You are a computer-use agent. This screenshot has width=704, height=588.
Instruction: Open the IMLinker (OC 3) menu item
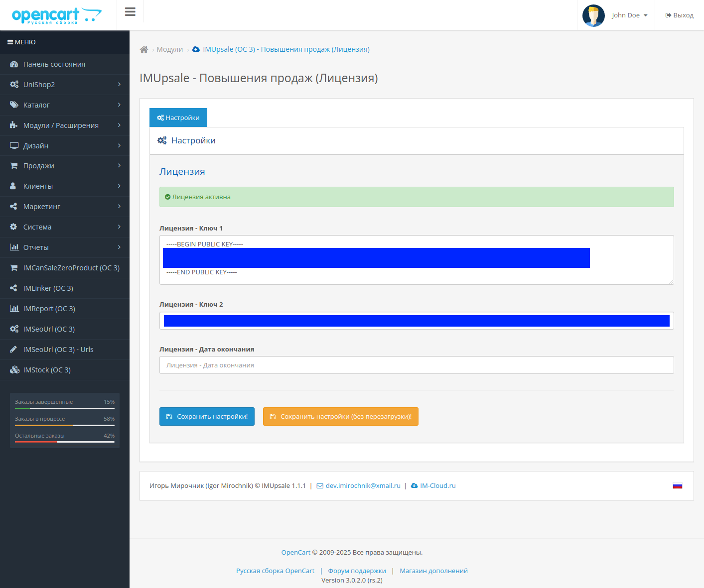coord(65,288)
